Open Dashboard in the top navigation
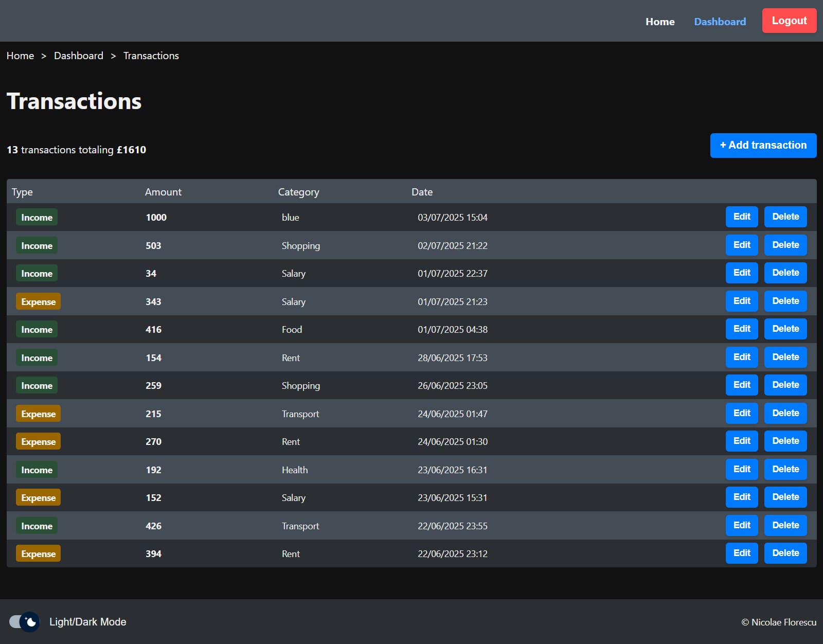Viewport: 823px width, 644px height. (720, 22)
